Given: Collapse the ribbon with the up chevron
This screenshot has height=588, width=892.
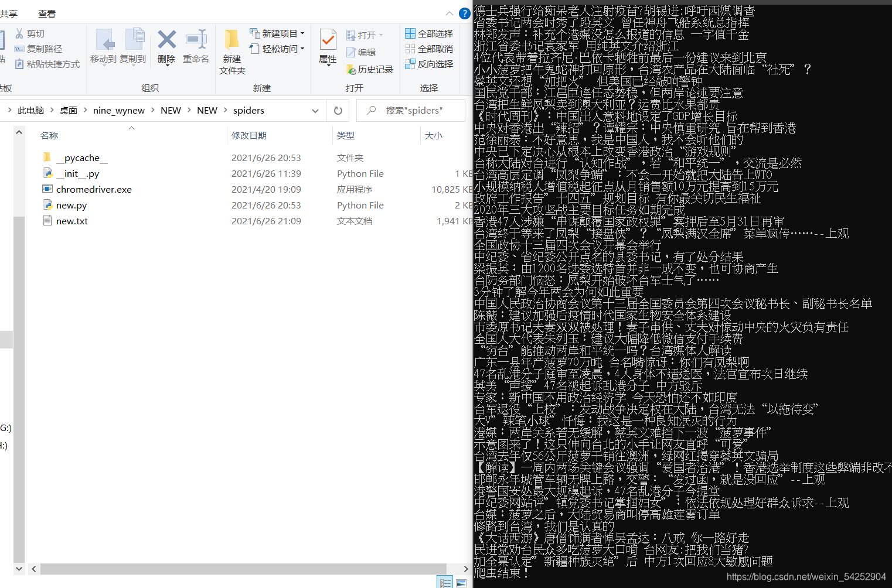Looking at the screenshot, I should 450,13.
